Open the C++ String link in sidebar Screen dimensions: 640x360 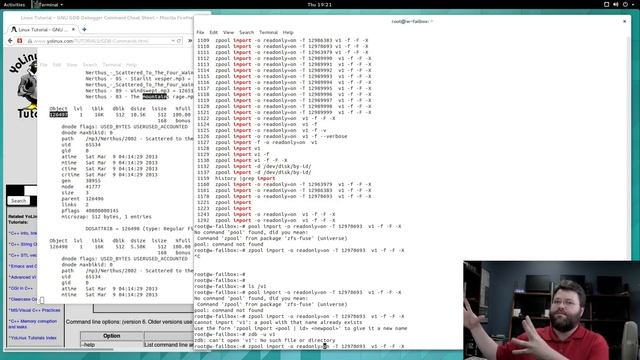23,244
